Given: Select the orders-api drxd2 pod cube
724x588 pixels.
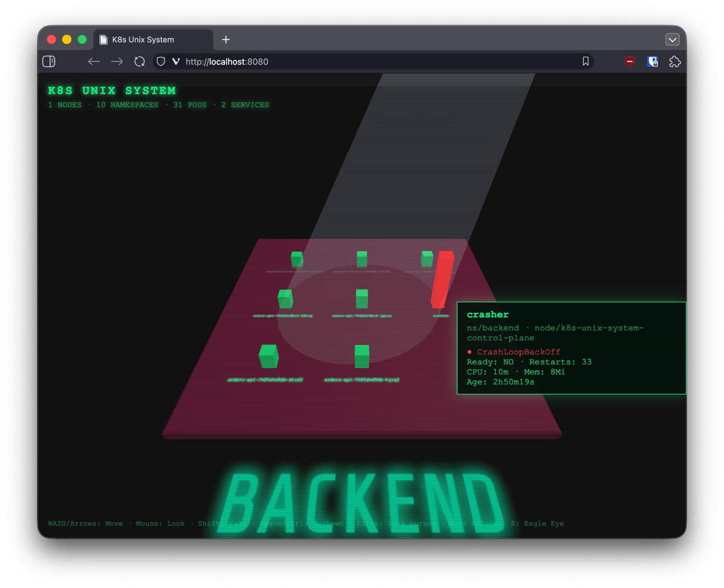Looking at the screenshot, I should tap(268, 356).
